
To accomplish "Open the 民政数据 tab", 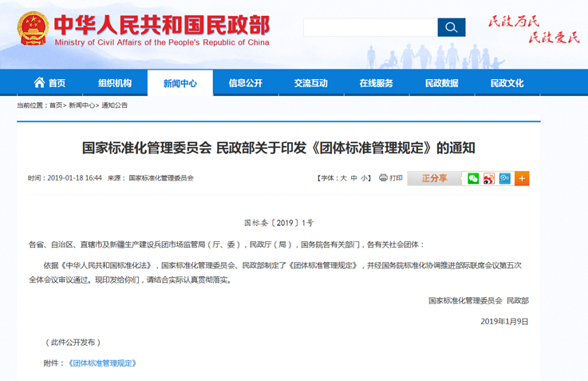I will click(x=441, y=83).
